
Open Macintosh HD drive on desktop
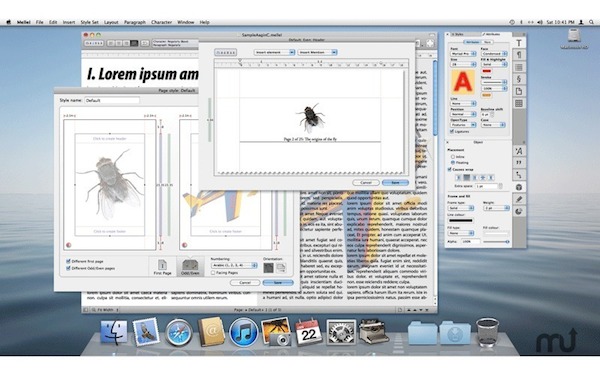pos(574,39)
